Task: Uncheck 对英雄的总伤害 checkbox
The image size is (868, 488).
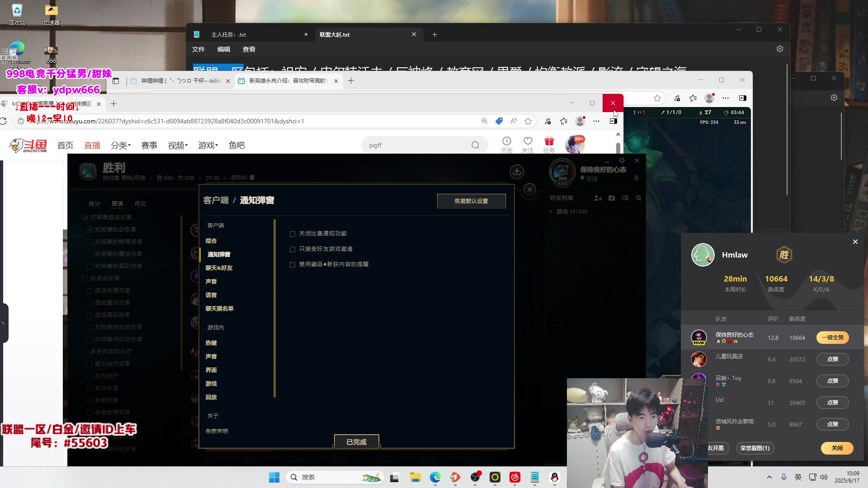Action: click(90, 230)
